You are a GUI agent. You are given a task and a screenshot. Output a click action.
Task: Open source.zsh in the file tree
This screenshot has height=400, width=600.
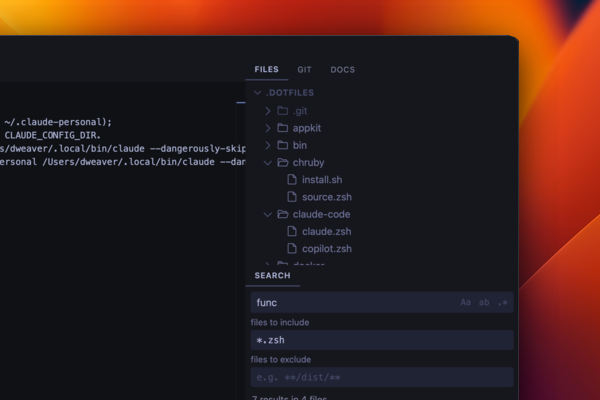pos(327,197)
